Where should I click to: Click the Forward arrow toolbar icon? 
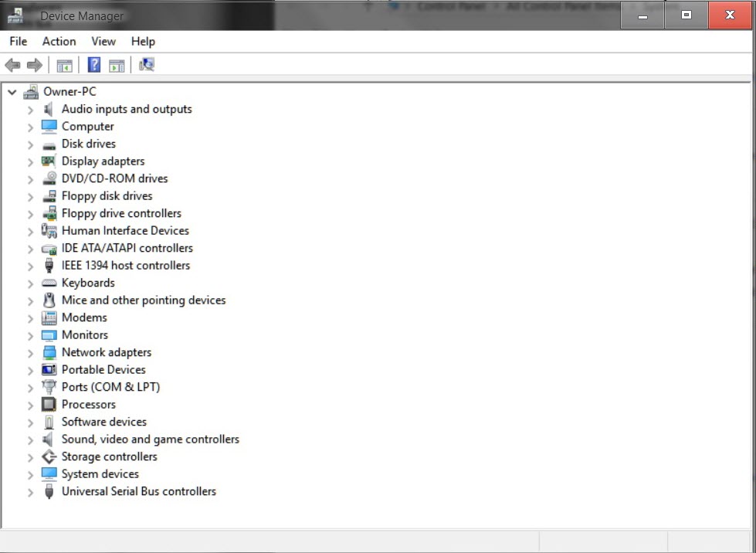35,65
